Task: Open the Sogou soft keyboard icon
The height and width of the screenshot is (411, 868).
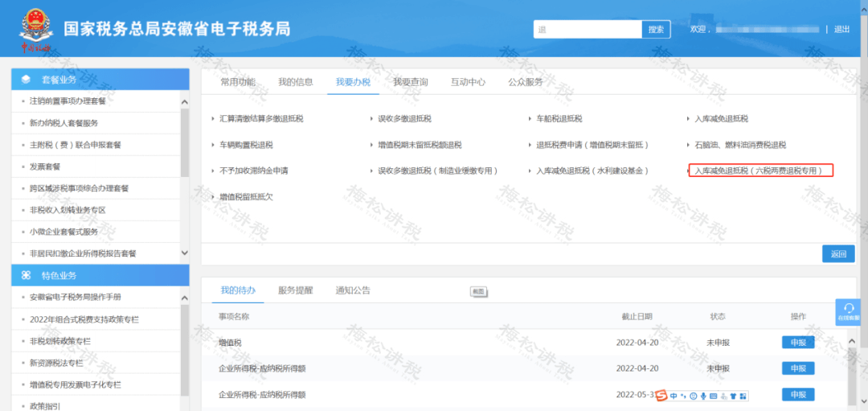Action: (713, 396)
